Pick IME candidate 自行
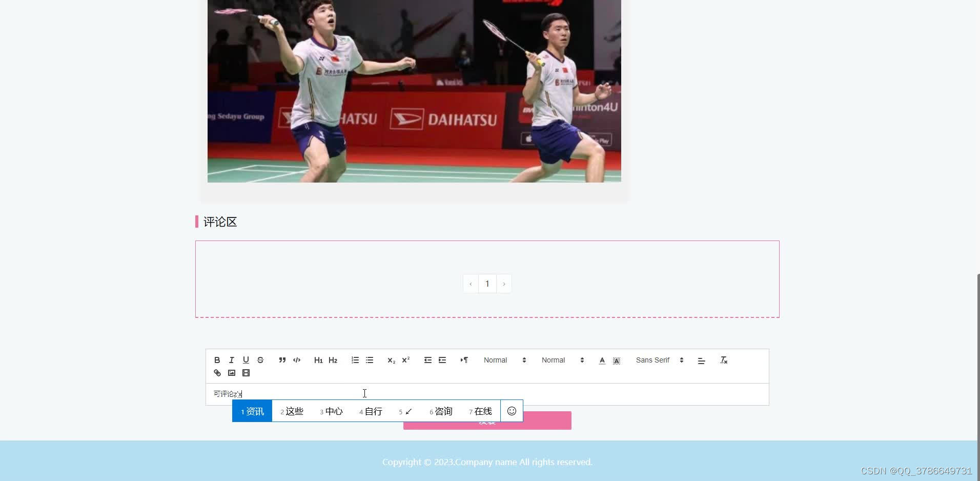This screenshot has height=481, width=980. 371,411
